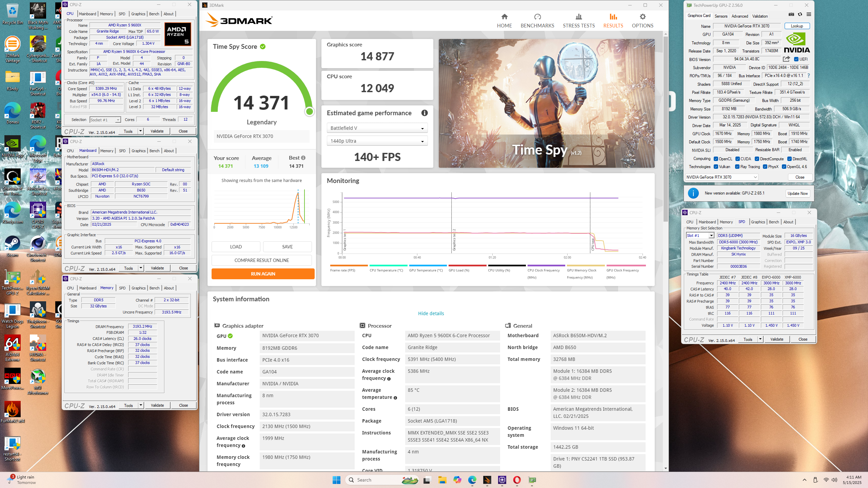Open Socket #1 selection dropdown in CPU-Z
868x488 pixels.
[105, 120]
